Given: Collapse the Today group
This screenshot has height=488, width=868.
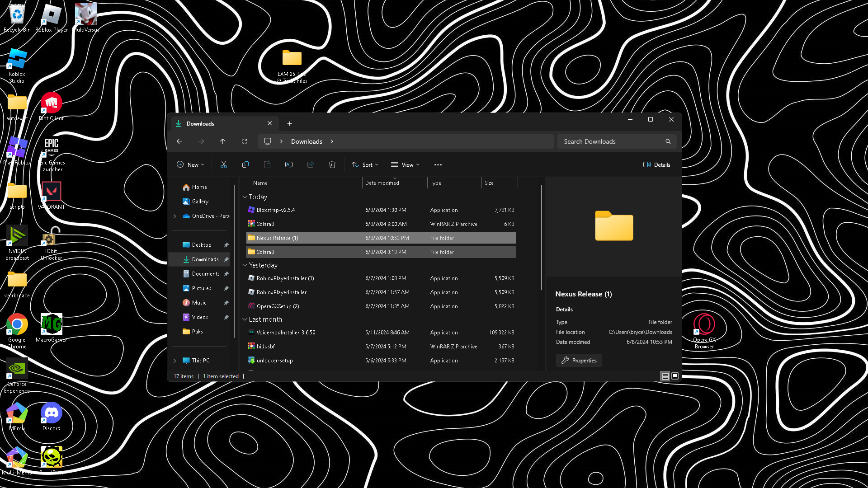Looking at the screenshot, I should click(245, 197).
